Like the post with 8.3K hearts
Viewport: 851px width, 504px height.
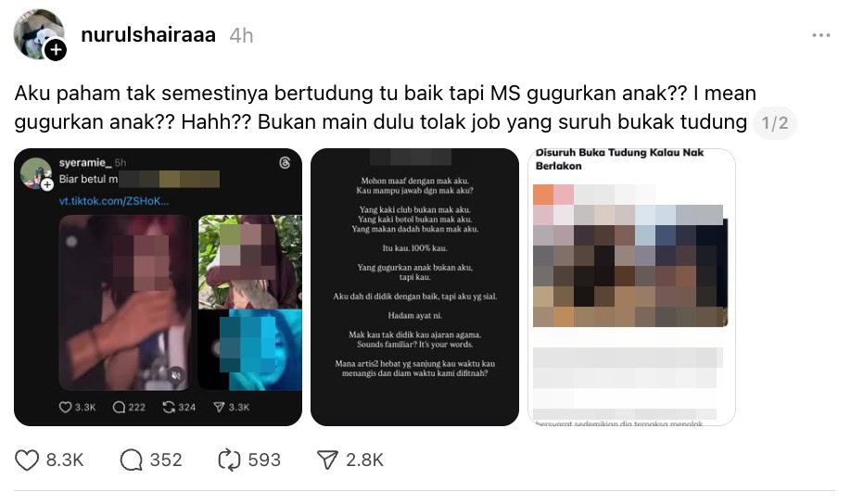click(26, 460)
